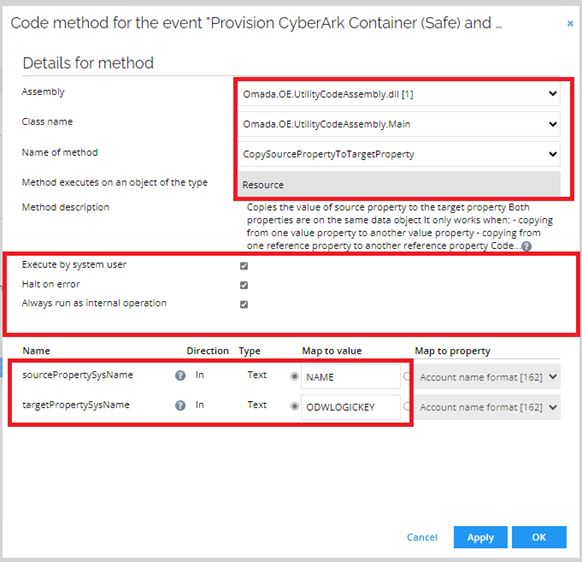Open the Name of method dropdown
The height and width of the screenshot is (562, 582).
[399, 154]
